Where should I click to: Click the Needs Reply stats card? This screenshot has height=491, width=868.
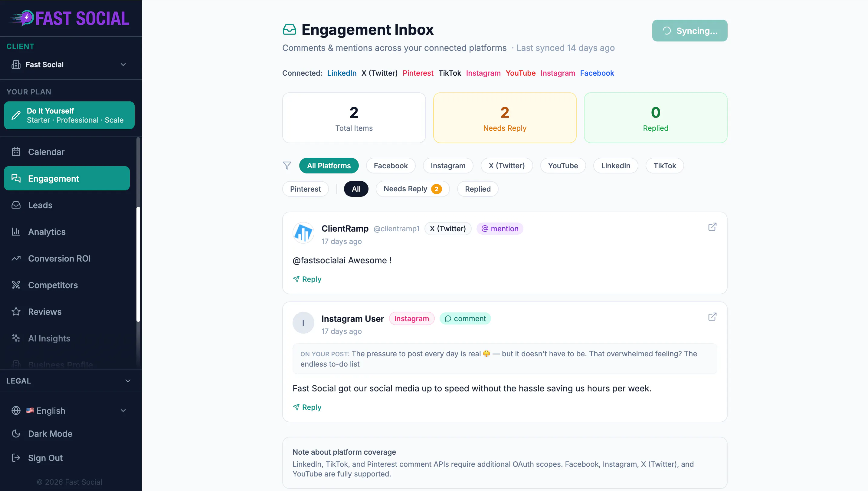504,118
